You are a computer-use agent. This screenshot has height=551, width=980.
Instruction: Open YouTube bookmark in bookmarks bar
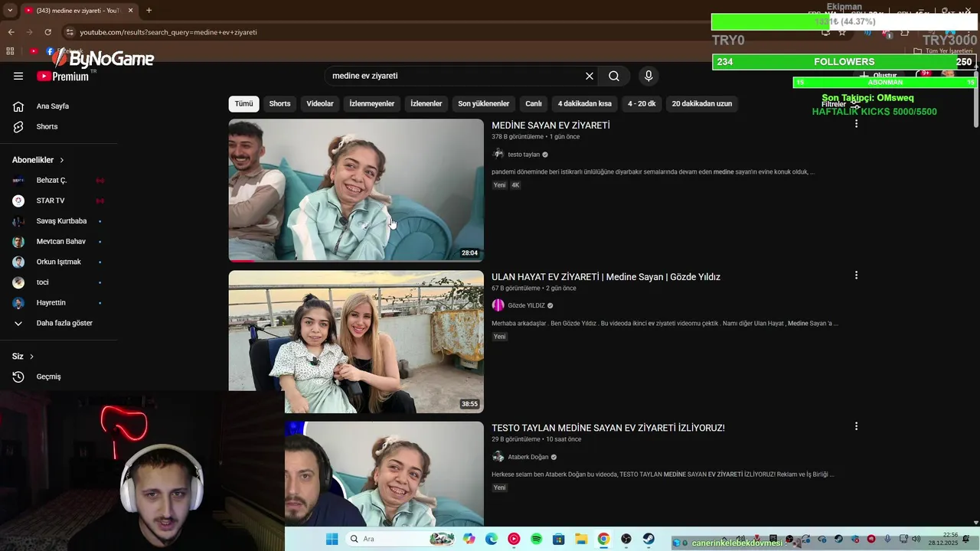point(34,51)
